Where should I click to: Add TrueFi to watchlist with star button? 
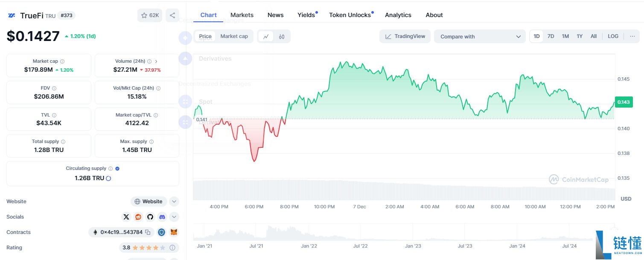tap(149, 15)
